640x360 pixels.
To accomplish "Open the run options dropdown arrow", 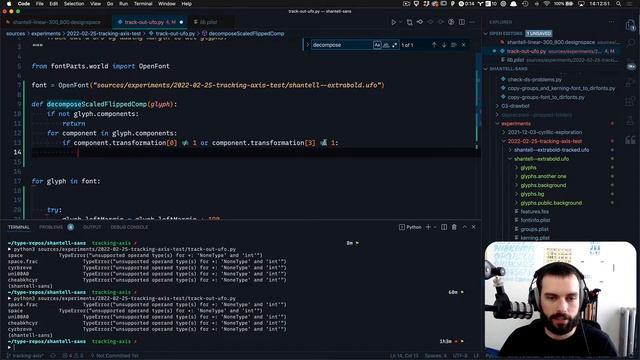I will coord(400,22).
